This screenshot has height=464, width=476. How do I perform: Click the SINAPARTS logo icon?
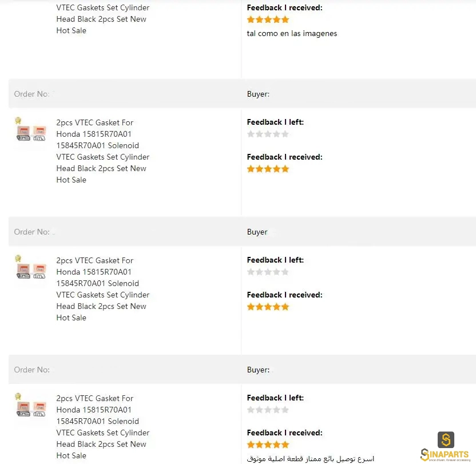click(x=446, y=439)
